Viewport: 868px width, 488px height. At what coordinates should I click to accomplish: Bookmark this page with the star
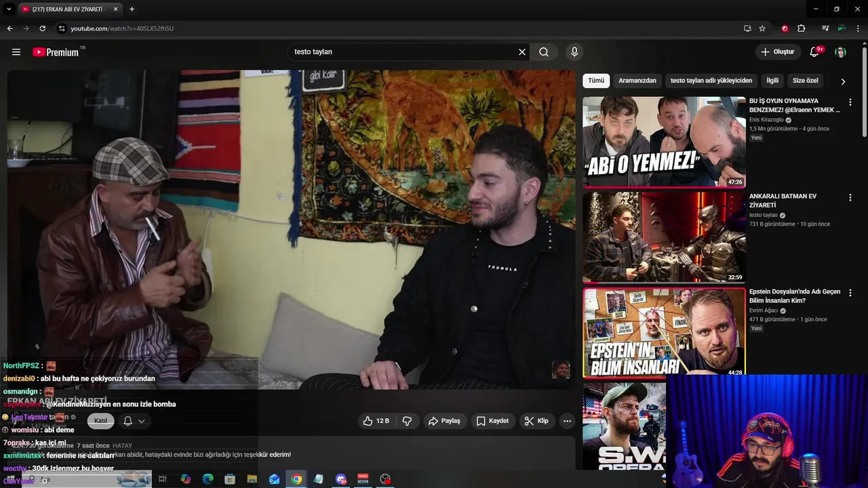tap(762, 28)
